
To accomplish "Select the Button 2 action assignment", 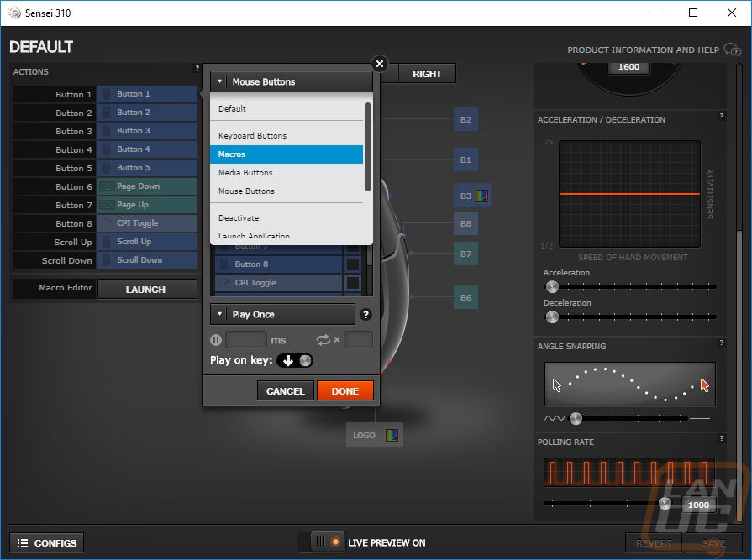I will point(147,113).
